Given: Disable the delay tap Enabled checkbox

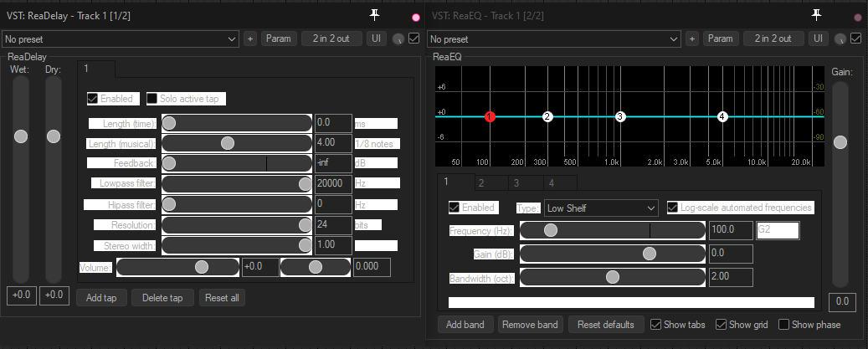Looking at the screenshot, I should click(93, 99).
